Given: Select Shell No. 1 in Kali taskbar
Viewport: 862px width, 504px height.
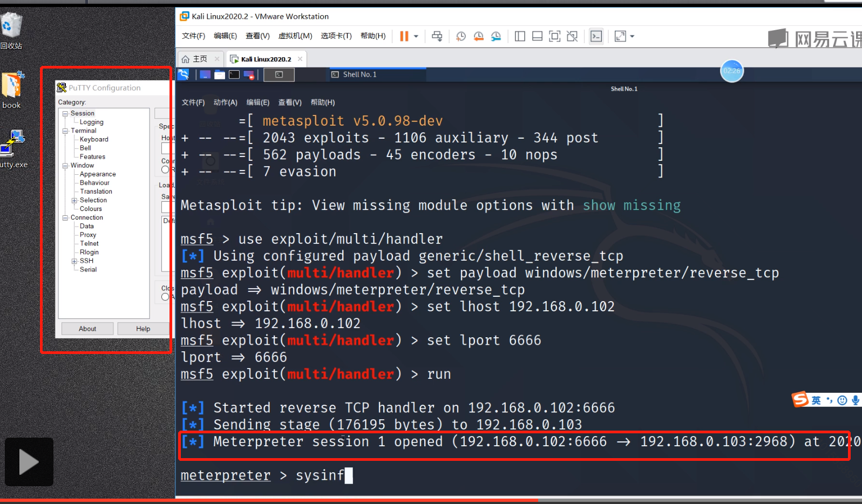Looking at the screenshot, I should tap(377, 74).
